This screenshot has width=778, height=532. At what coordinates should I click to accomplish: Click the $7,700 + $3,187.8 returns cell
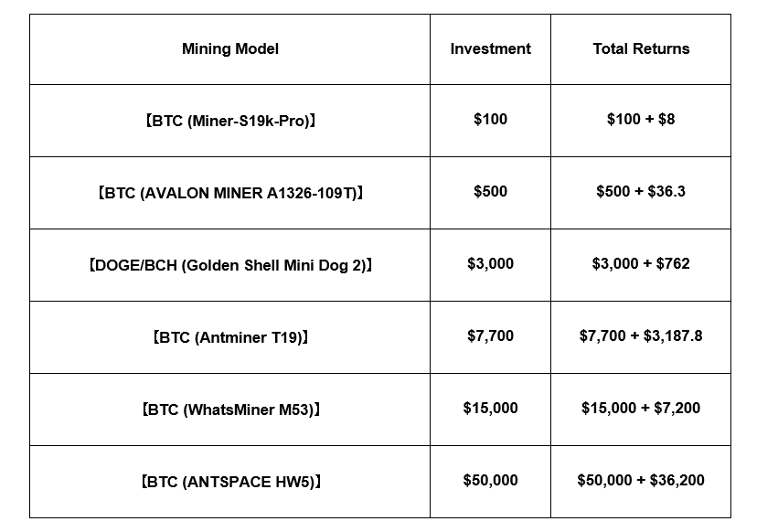coord(641,336)
